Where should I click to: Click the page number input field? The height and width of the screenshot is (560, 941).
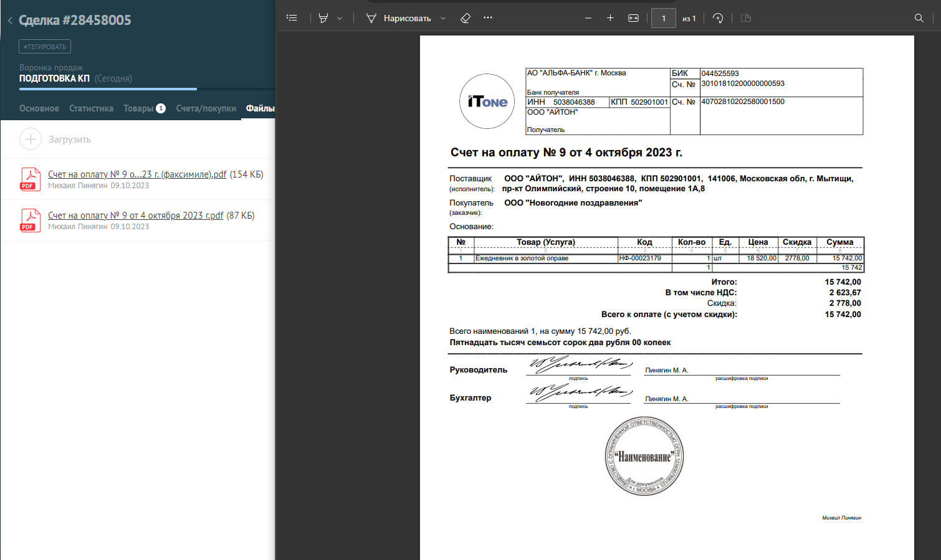coord(663,18)
